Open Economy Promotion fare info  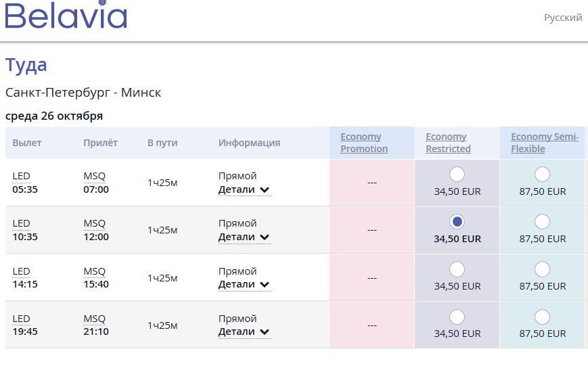(x=364, y=143)
